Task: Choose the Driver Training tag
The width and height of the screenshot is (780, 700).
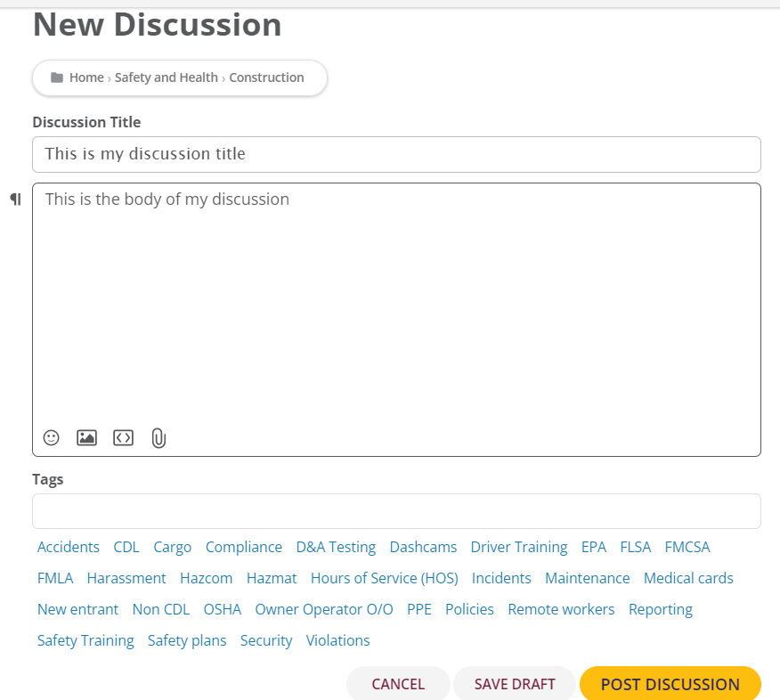Action: click(x=518, y=547)
